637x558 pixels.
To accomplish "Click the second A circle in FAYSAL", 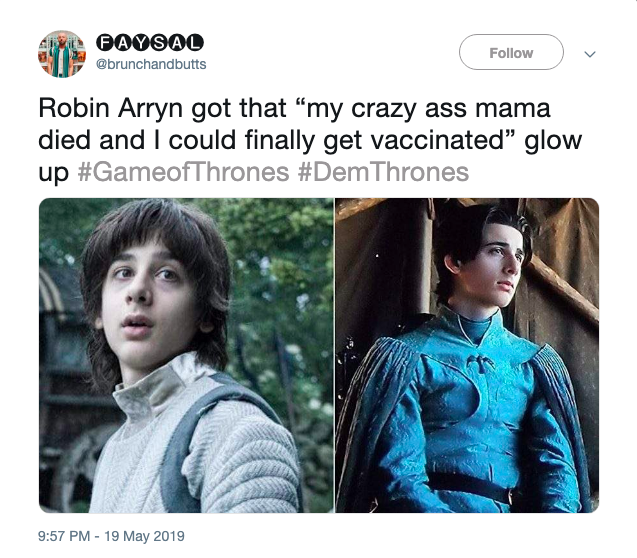I will [x=177, y=43].
